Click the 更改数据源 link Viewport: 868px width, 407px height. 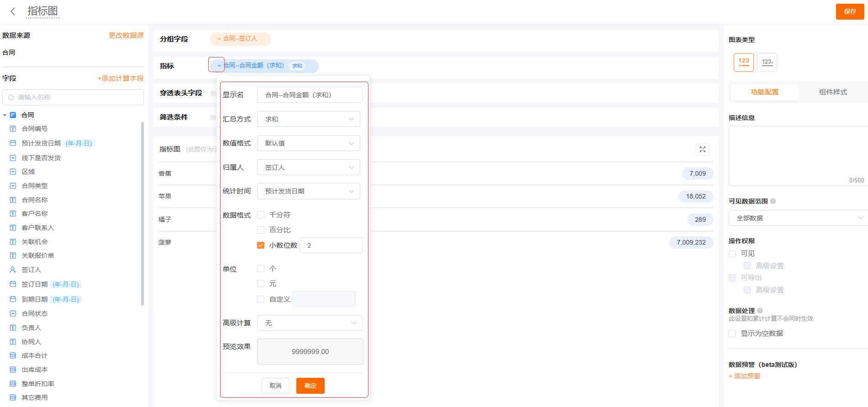[126, 36]
